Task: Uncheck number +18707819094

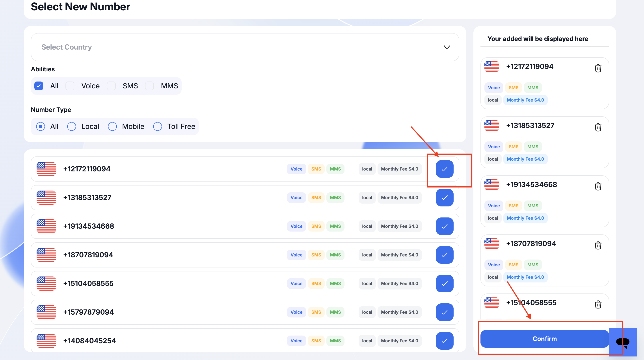Action: coord(445,255)
